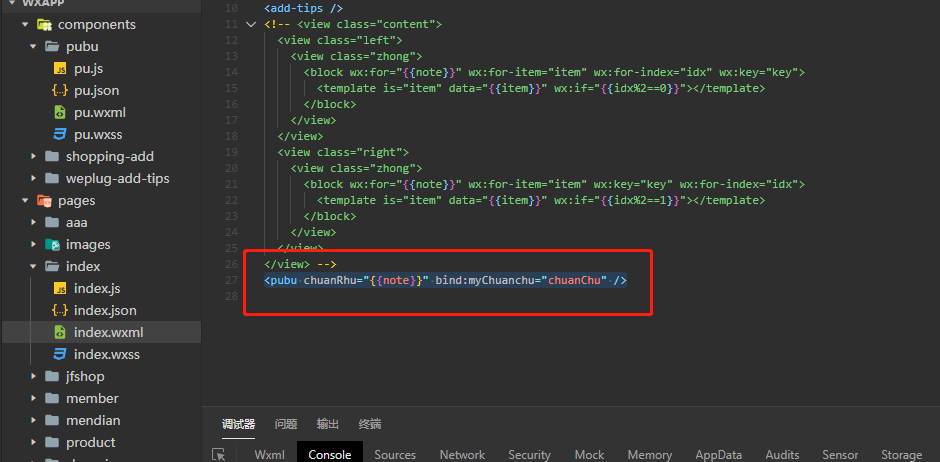The height and width of the screenshot is (462, 940).
Task: Click the member folder icon
Action: tap(52, 398)
